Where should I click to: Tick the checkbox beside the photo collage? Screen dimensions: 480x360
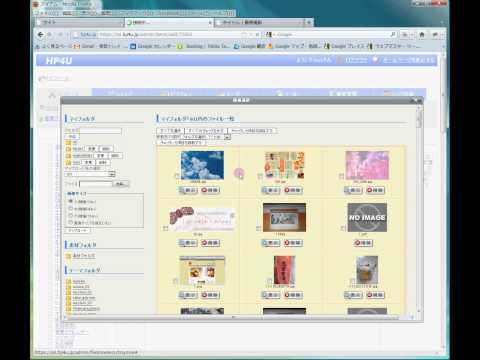point(260,176)
